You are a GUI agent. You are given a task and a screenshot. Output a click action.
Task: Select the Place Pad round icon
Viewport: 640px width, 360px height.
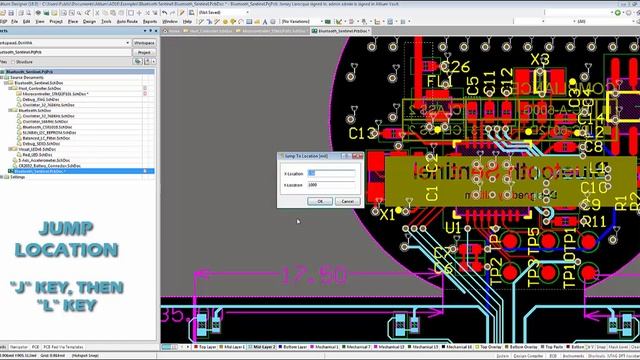click(x=225, y=21)
